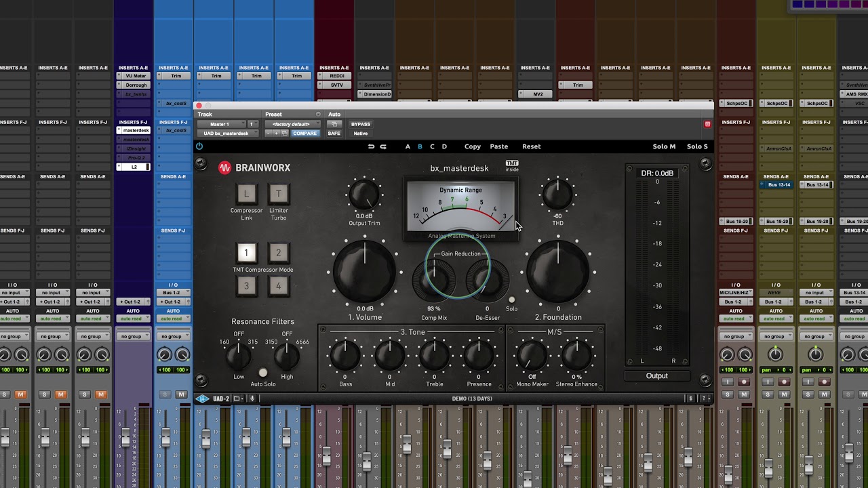Open the Master 1 track selector
The height and width of the screenshot is (488, 868).
221,124
